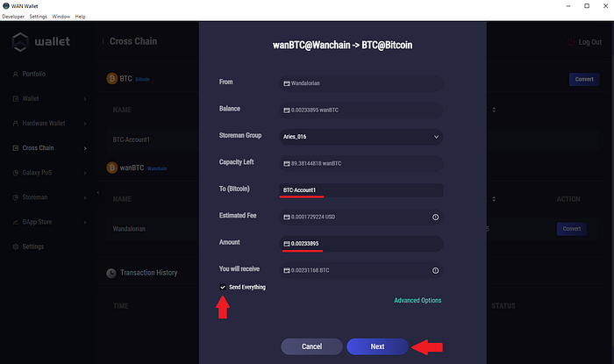Uncheck the Send Everything checkbox
The height and width of the screenshot is (364, 614).
(223, 287)
